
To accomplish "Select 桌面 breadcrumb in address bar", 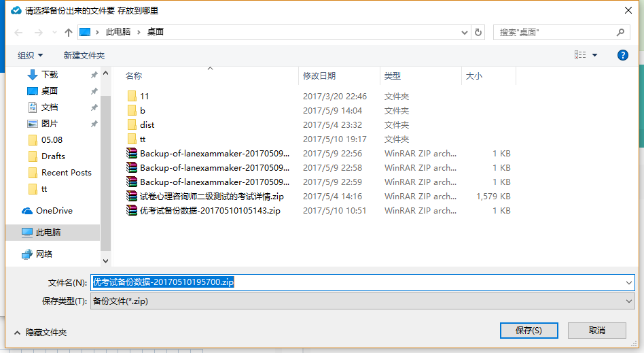I will click(156, 32).
